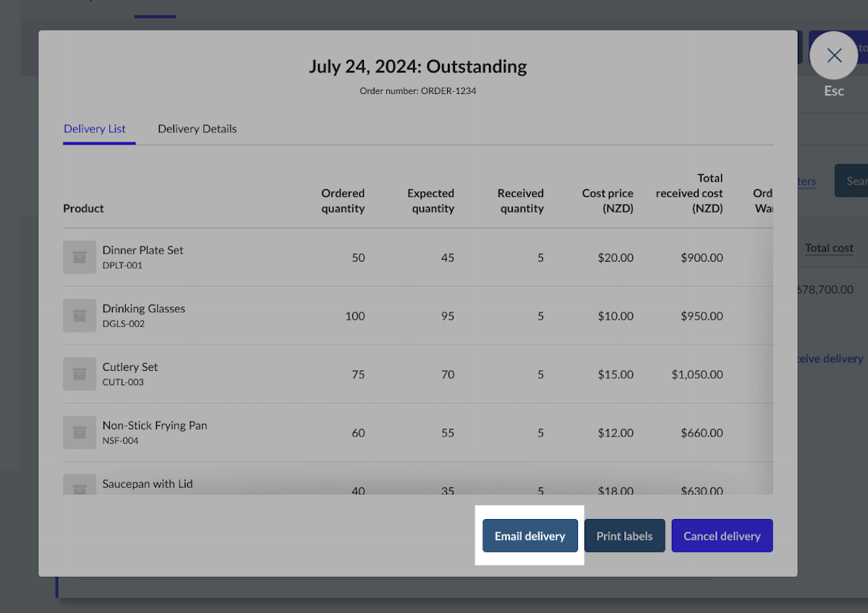Close the dialog with the X icon
This screenshot has height=613, width=868.
pos(834,56)
